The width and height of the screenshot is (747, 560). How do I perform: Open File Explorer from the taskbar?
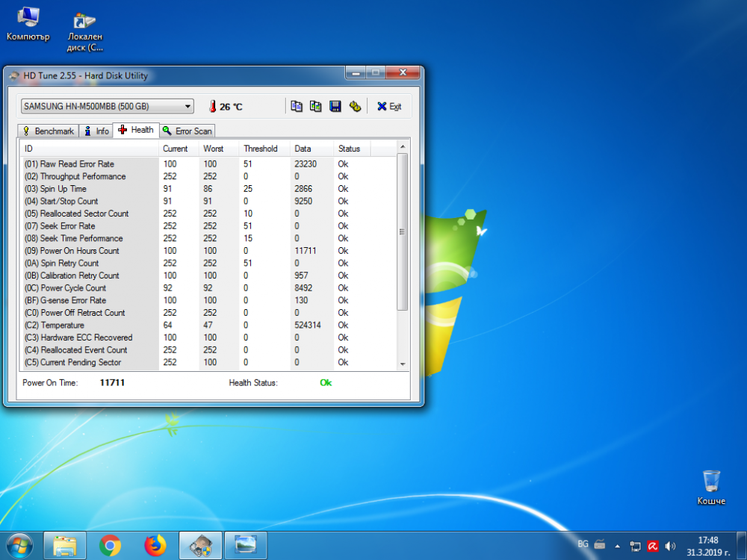tap(65, 546)
